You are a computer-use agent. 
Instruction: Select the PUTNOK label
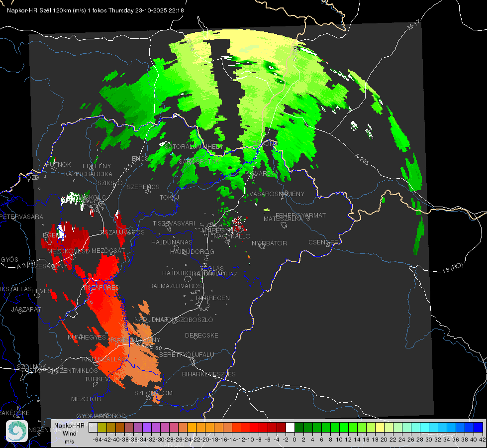click(x=59, y=164)
